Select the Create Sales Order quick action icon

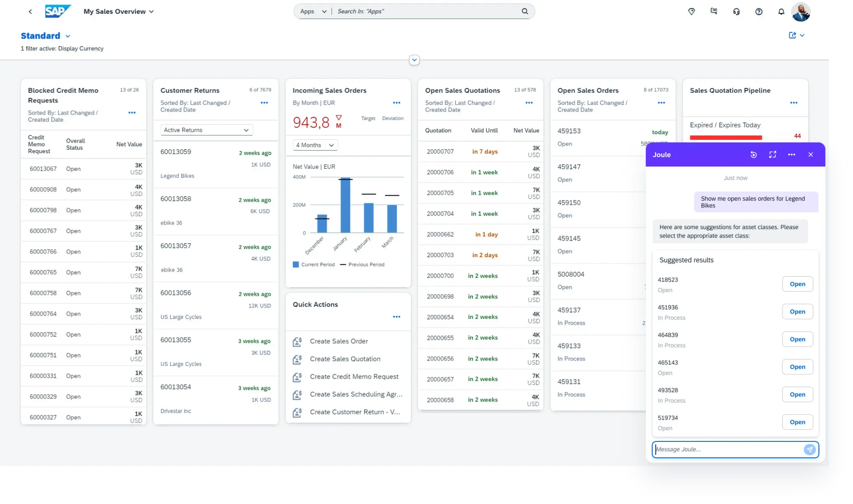(x=298, y=342)
